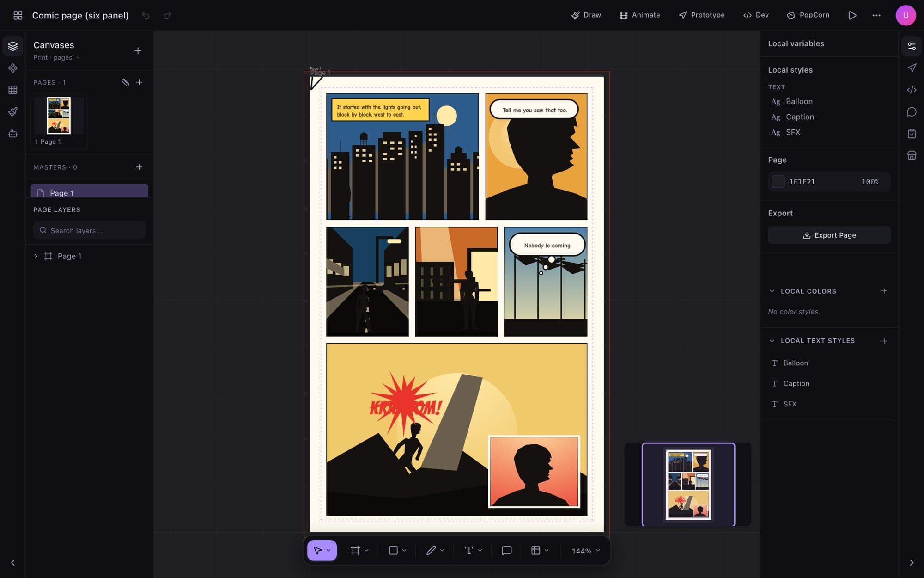Open the pen tool dropdown arrow
Viewport: 924px width, 578px height.
pyautogui.click(x=442, y=550)
